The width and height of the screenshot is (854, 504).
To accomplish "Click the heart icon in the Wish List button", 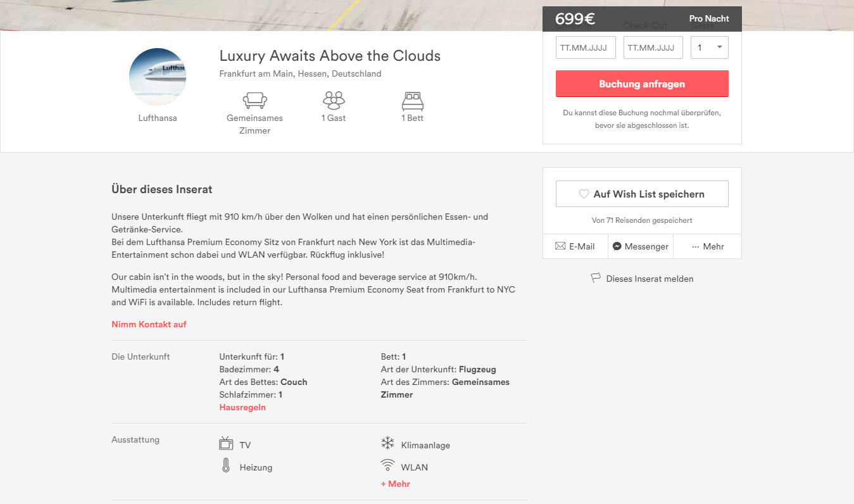I will pyautogui.click(x=584, y=194).
